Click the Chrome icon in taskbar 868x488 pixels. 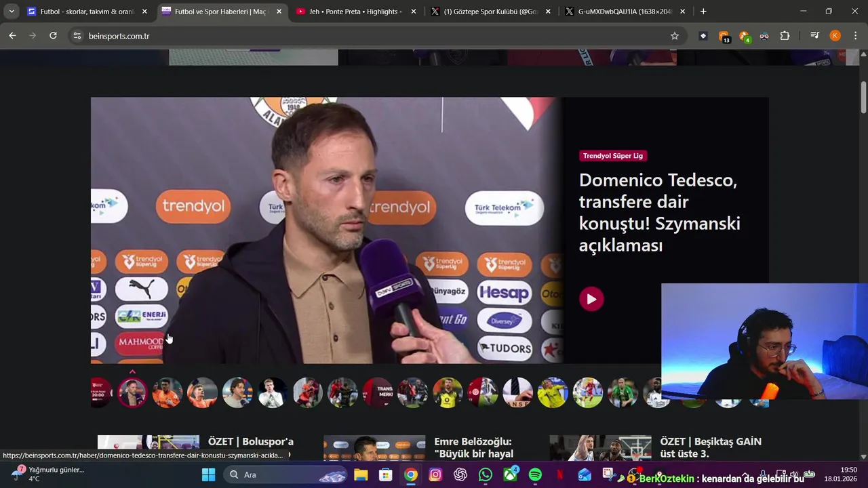(410, 474)
